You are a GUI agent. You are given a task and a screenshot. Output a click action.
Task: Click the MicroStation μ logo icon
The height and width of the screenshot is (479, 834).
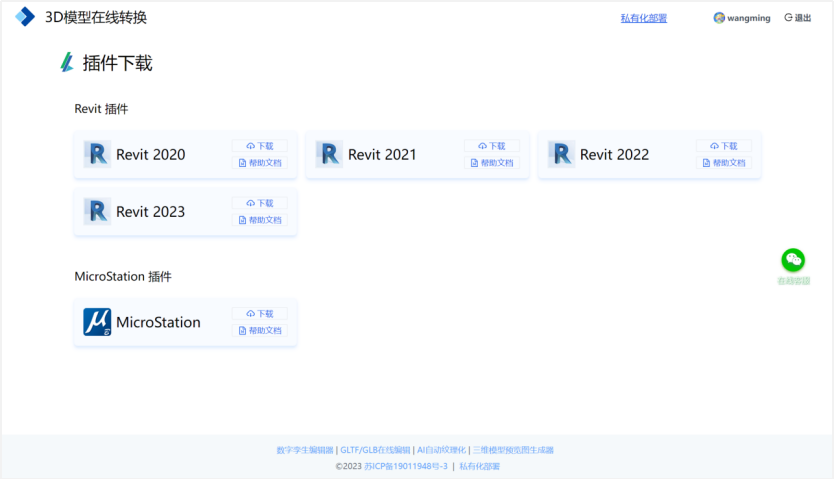point(97,322)
